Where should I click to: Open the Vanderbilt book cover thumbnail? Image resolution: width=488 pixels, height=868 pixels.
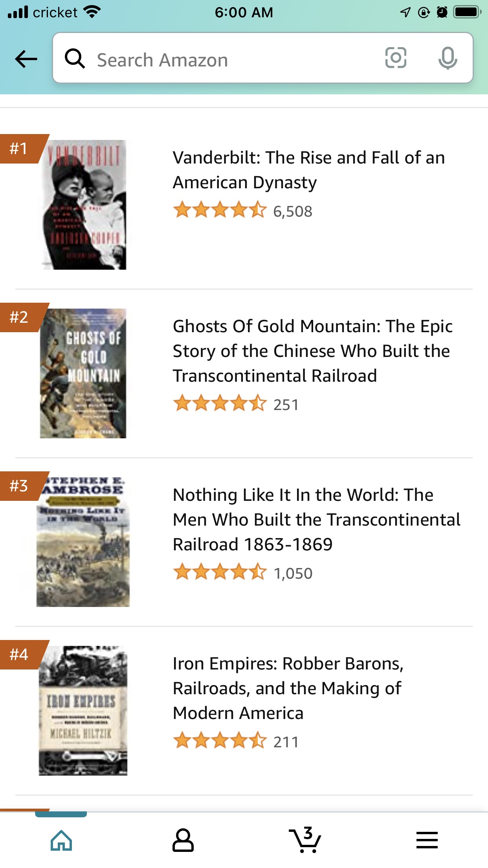pyautogui.click(x=84, y=204)
